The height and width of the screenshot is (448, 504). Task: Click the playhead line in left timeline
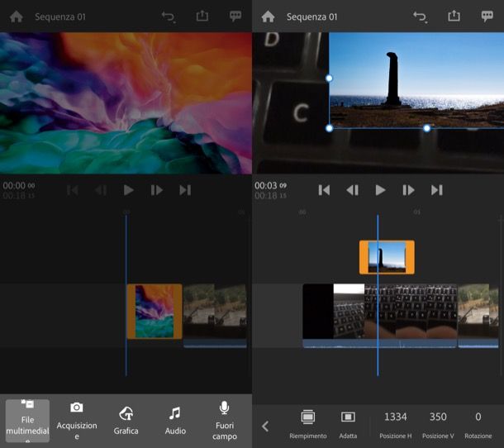pyautogui.click(x=126, y=295)
